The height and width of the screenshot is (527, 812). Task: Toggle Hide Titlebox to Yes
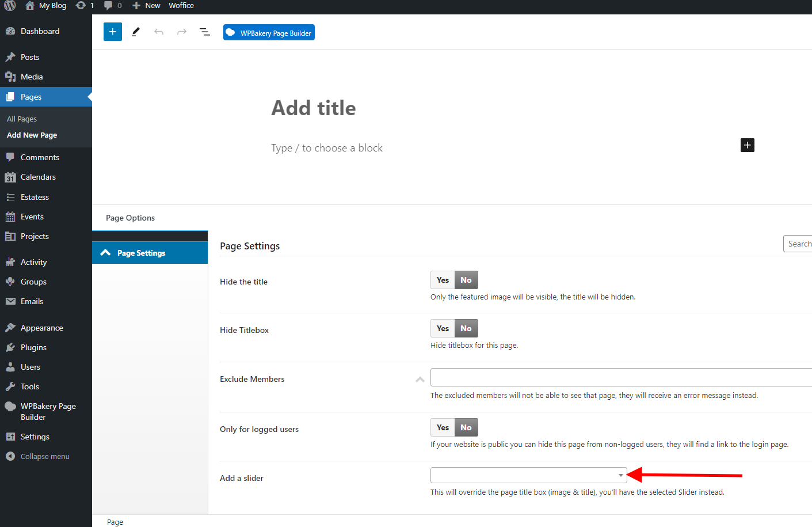click(x=443, y=328)
